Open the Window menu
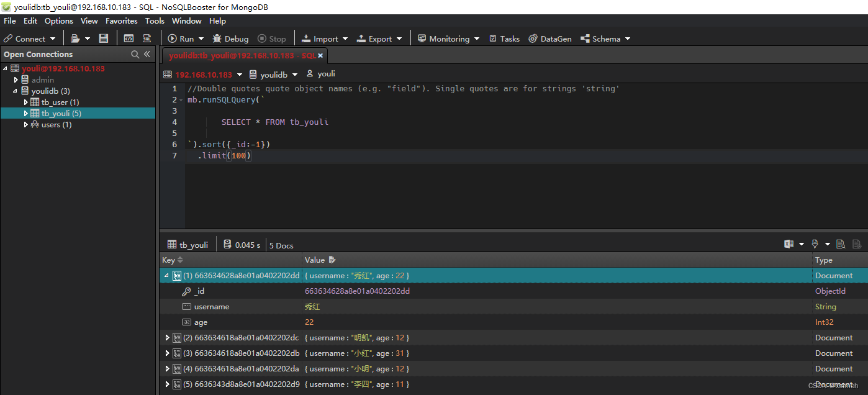This screenshot has height=395, width=868. pyautogui.click(x=187, y=20)
